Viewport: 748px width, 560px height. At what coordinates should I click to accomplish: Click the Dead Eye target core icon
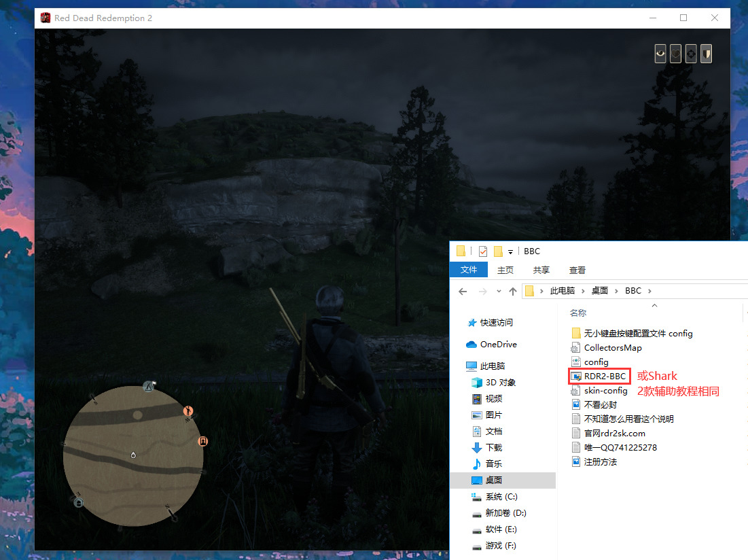click(691, 54)
